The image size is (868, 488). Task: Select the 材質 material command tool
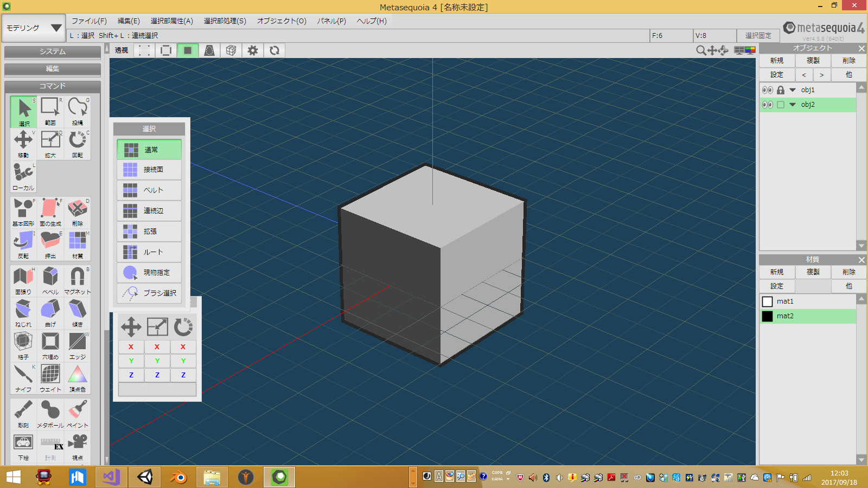point(78,245)
